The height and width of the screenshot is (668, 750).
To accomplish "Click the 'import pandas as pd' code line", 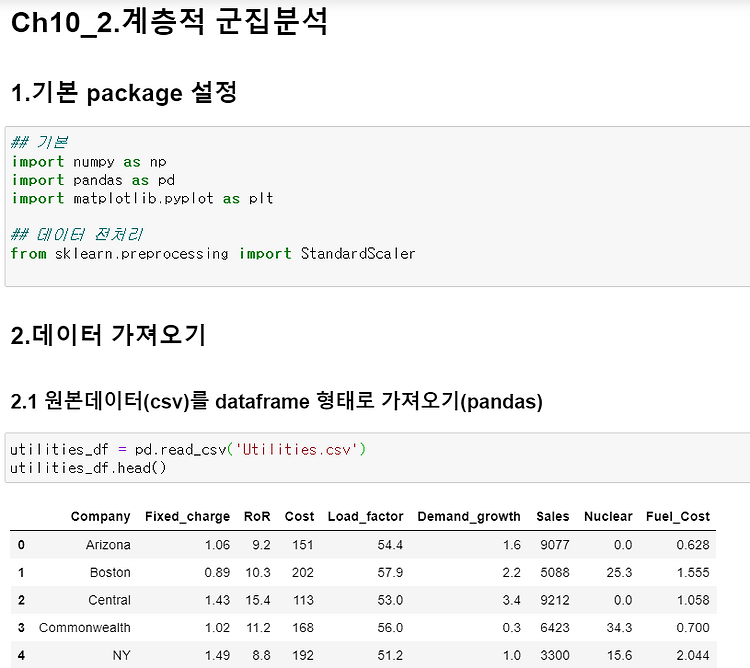I will point(93,180).
